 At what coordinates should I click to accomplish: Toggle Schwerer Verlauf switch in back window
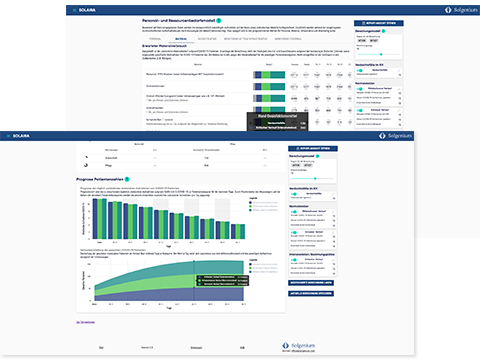360,110
